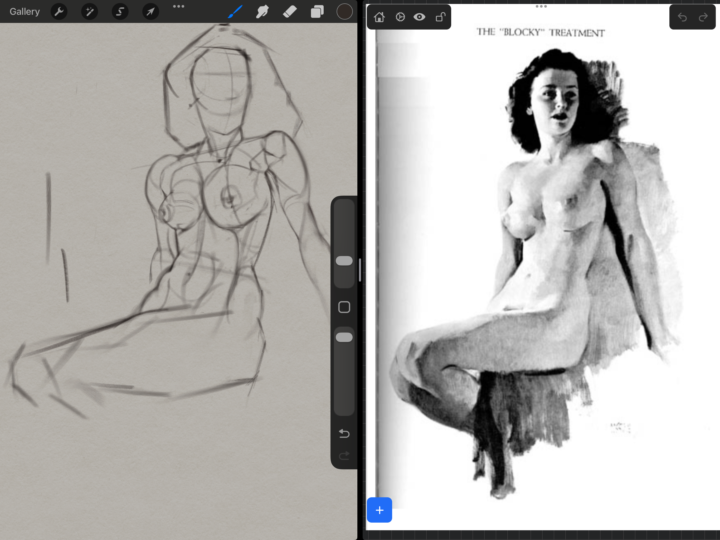The image size is (720, 540).
Task: Select the Eraser tool
Action: 289,11
